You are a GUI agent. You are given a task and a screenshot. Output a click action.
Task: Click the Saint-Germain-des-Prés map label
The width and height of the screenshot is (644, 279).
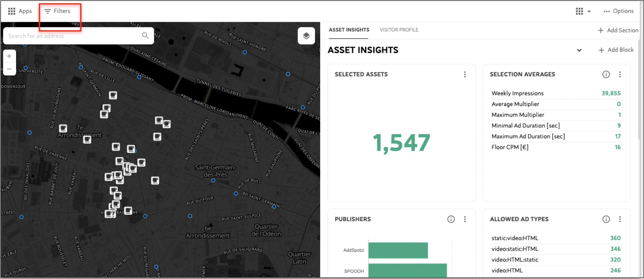tap(215, 171)
